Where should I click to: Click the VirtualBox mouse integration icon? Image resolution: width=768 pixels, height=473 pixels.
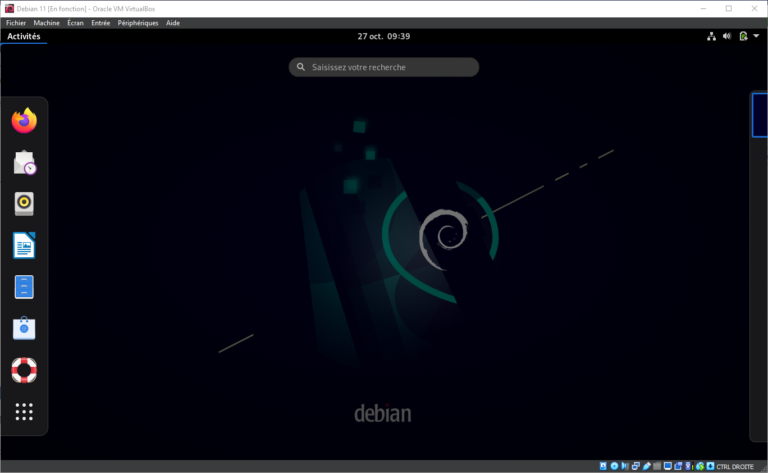click(700, 466)
